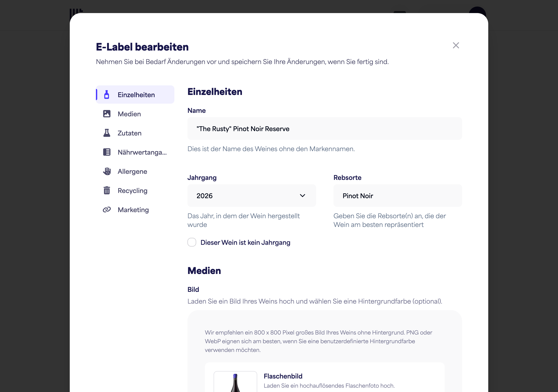Click the chevron arrow in Jahrgang field
Image resolution: width=558 pixels, height=392 pixels.
pyautogui.click(x=302, y=196)
